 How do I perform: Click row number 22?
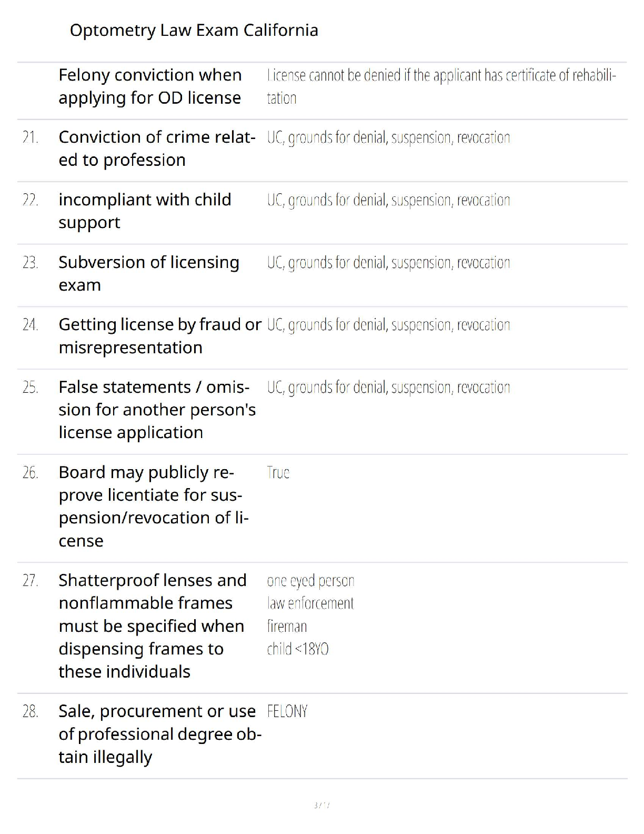pyautogui.click(x=30, y=200)
